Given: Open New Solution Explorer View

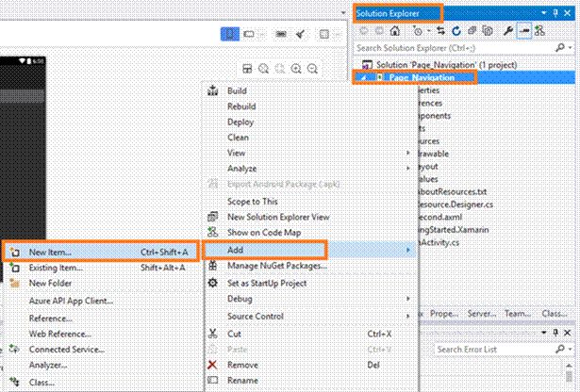Looking at the screenshot, I should click(x=311, y=217).
